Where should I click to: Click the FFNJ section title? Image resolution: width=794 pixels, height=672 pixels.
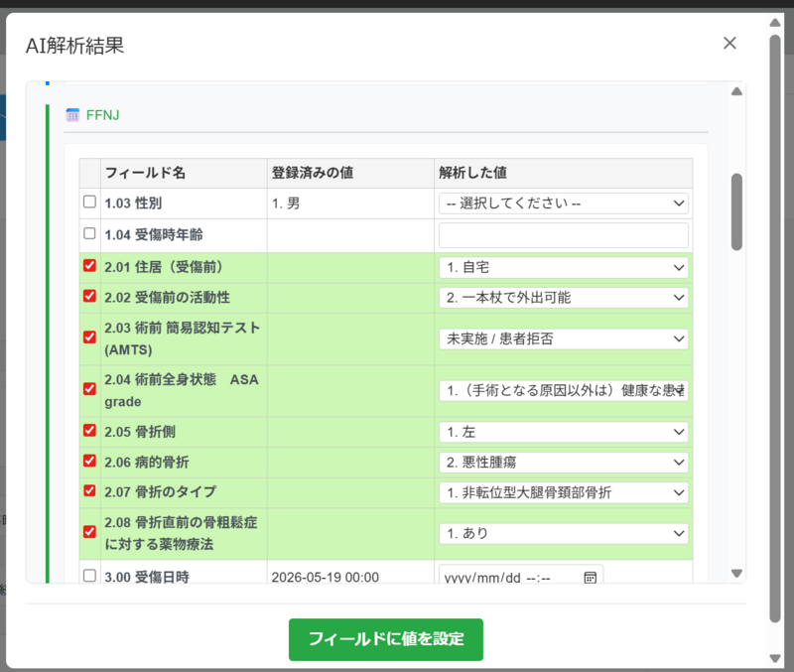click(103, 115)
